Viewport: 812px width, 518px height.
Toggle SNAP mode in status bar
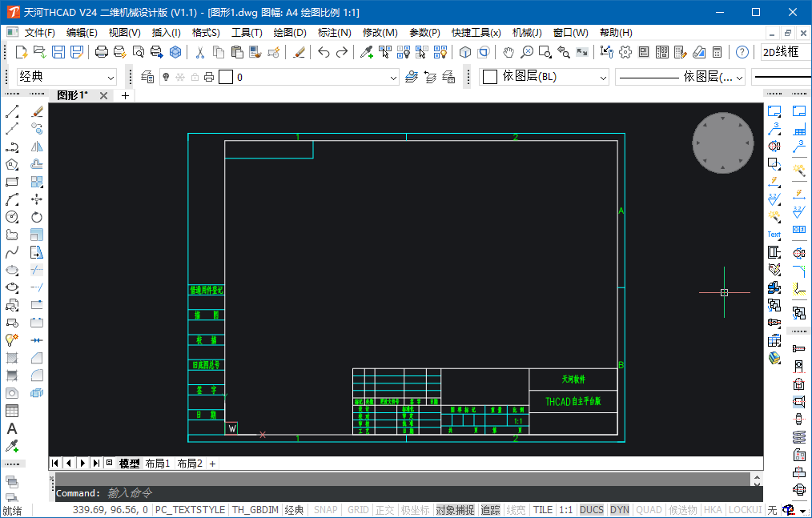tap(325, 510)
